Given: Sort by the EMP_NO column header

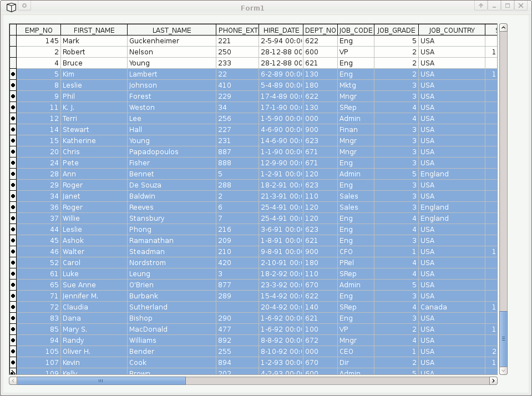Looking at the screenshot, I should click(x=38, y=30).
